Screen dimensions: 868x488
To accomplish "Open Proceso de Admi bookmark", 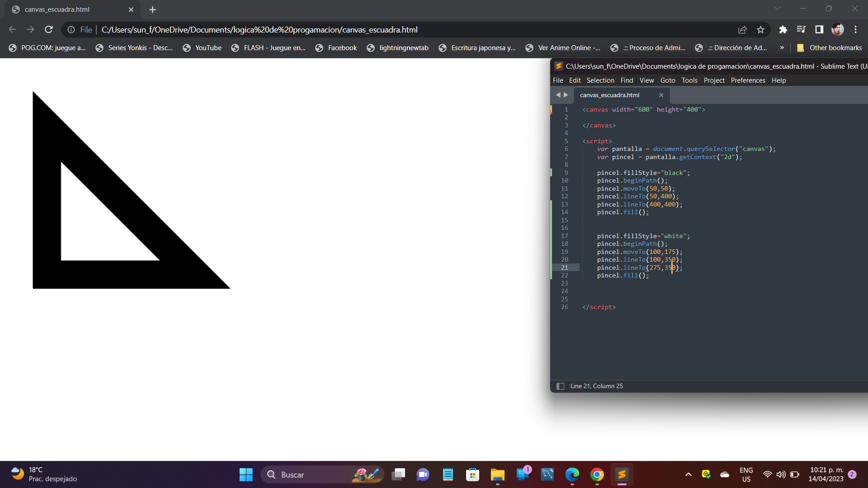I will [x=648, y=48].
